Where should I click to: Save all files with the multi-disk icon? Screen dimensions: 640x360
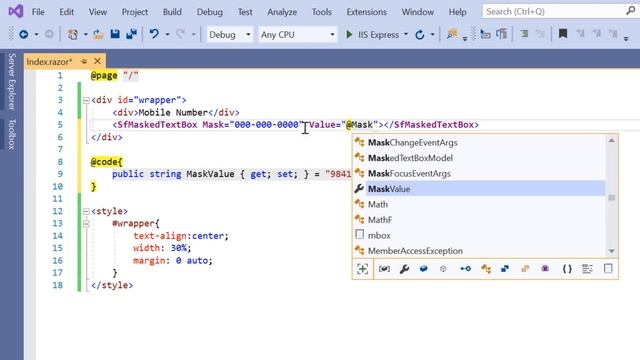tap(131, 34)
